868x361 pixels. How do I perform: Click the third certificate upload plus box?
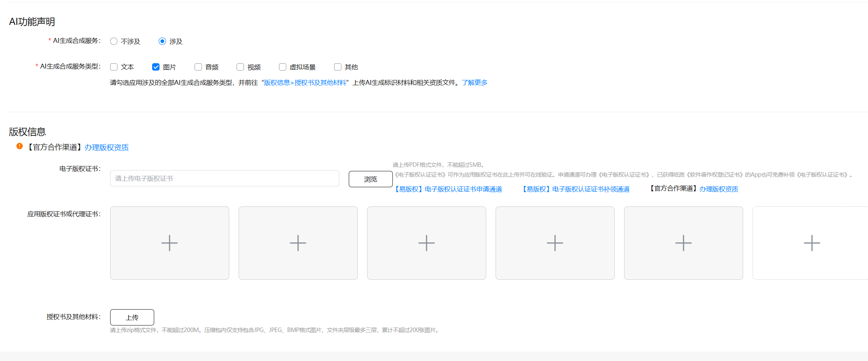pos(426,243)
